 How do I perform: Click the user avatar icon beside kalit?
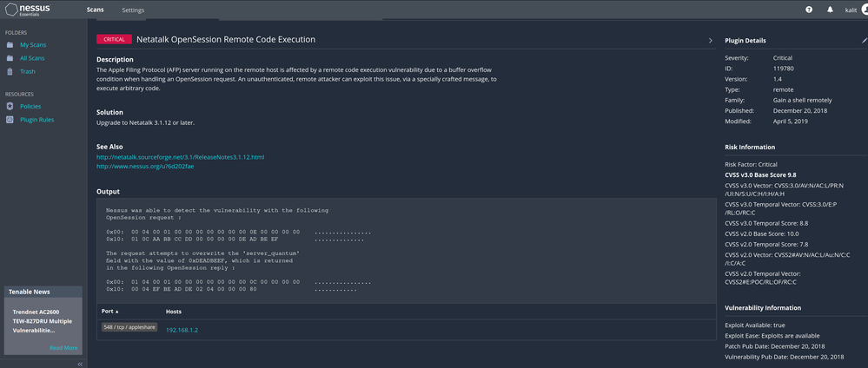coord(864,10)
